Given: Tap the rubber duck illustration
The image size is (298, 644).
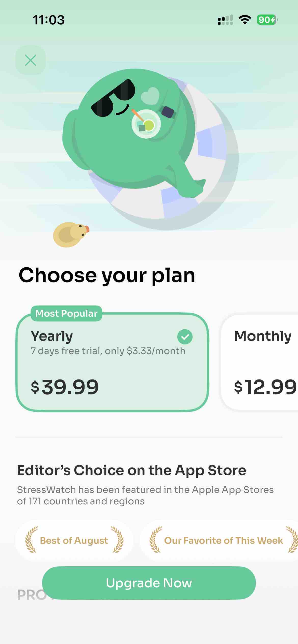Looking at the screenshot, I should click(x=71, y=235).
